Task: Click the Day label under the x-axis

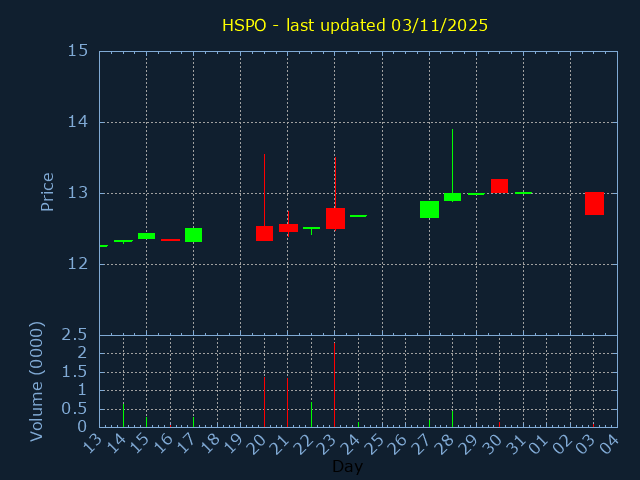Action: coord(347,467)
